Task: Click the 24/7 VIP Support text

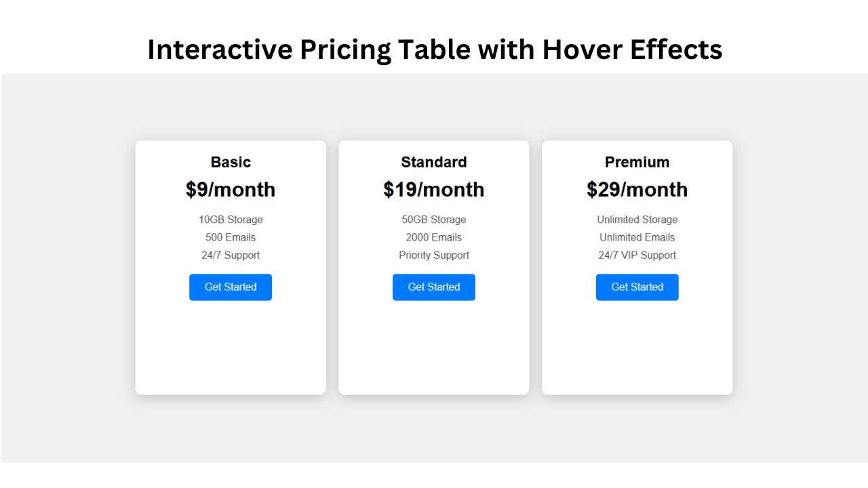Action: click(x=637, y=256)
